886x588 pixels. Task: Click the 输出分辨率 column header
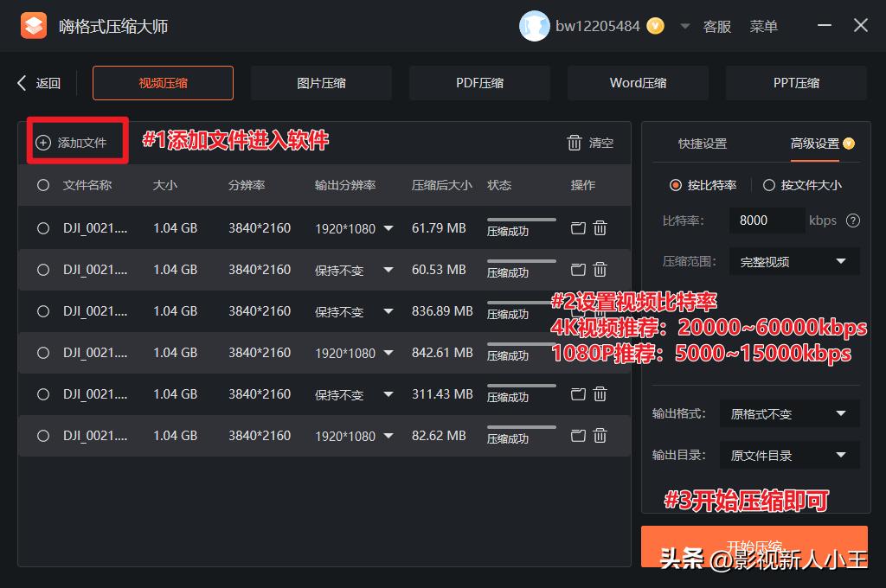(x=345, y=185)
